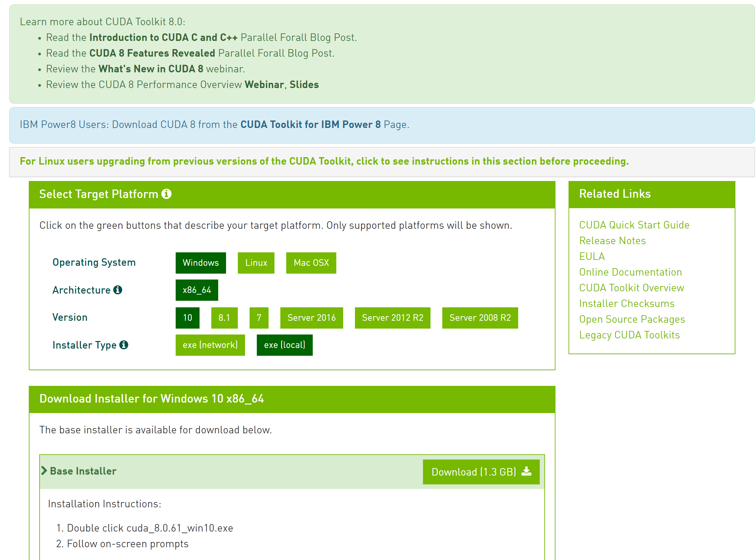Choose Server 2012 R2 version
The image size is (756, 560).
coord(393,317)
